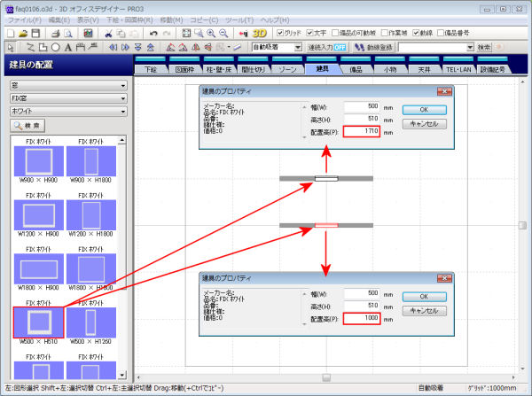
Task: Click OK in upper properties dialog
Action: (x=423, y=109)
